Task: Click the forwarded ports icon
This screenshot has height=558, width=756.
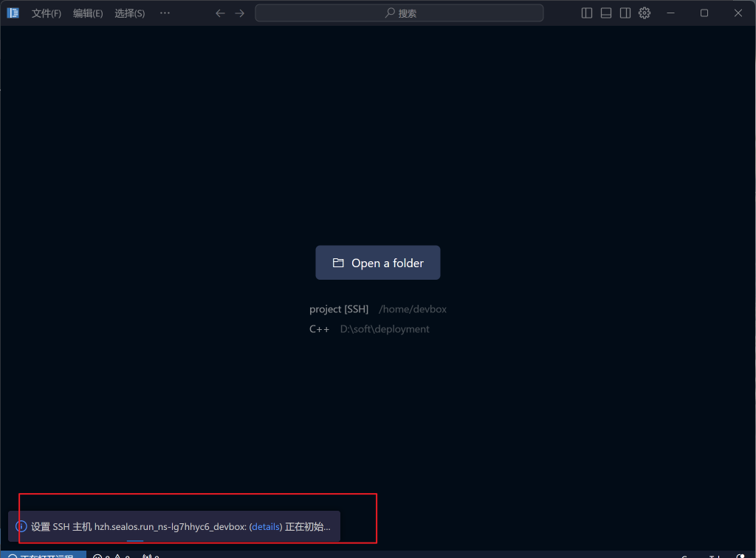Action: point(148,554)
